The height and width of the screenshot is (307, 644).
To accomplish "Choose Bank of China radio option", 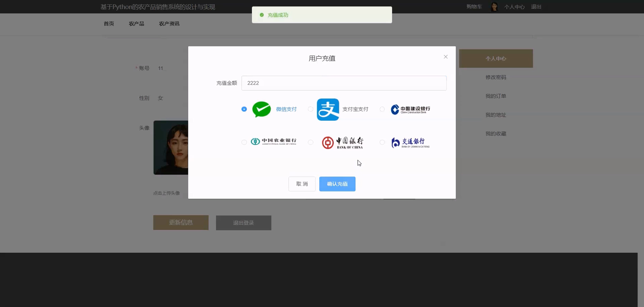I will 311,142.
